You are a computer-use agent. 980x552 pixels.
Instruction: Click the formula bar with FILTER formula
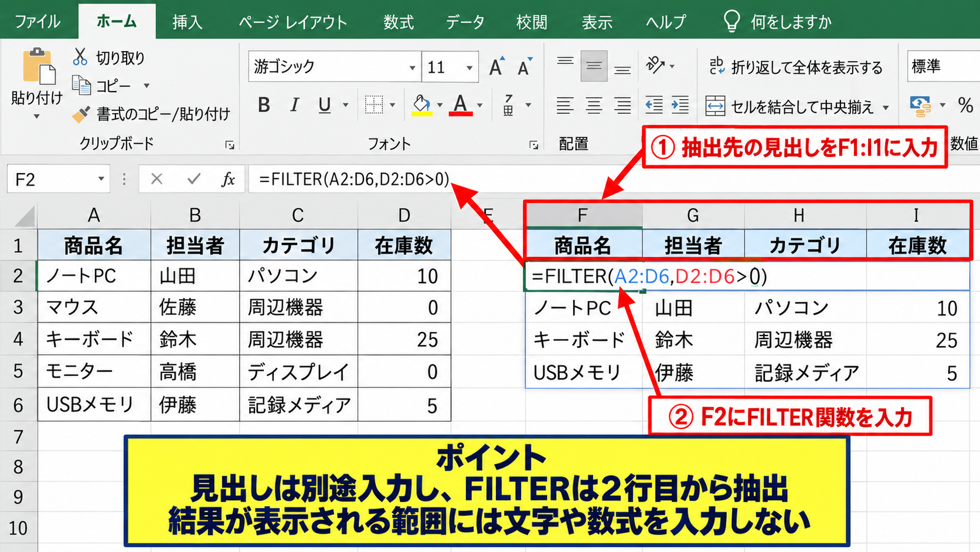[614, 179]
